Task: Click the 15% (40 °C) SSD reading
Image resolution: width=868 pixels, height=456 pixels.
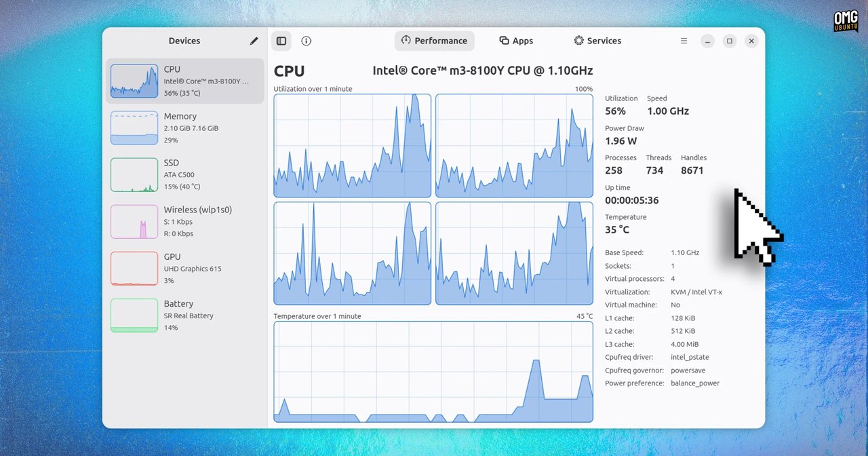Action: pyautogui.click(x=182, y=187)
